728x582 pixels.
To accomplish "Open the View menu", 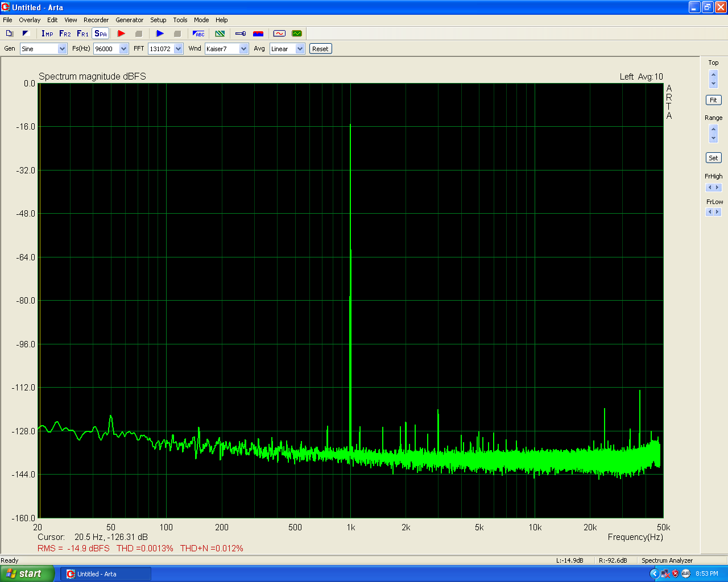I will [71, 20].
